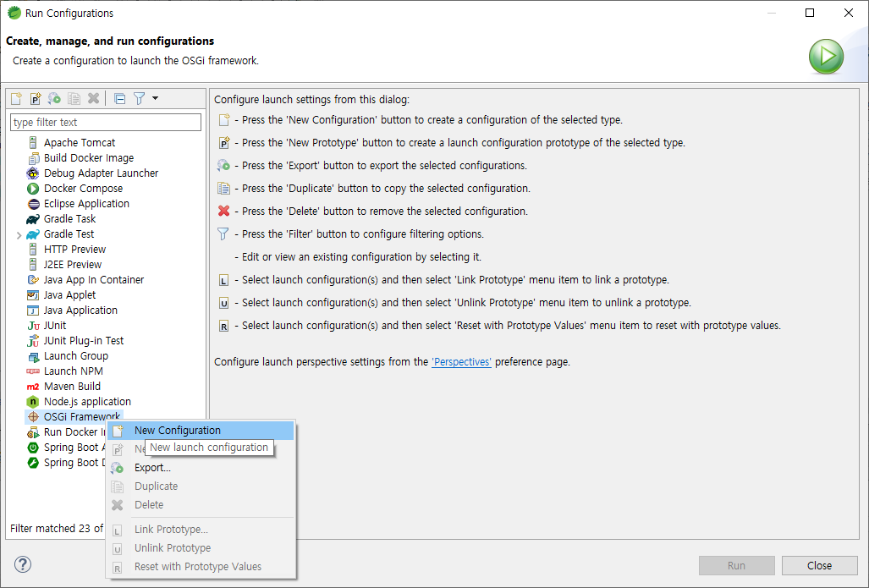This screenshot has width=869, height=588.
Task: Open the 'Perspectives' preference page link
Action: point(461,362)
